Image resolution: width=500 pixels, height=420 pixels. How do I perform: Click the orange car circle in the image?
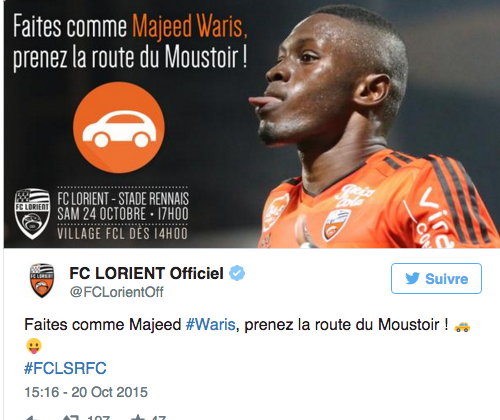[119, 128]
